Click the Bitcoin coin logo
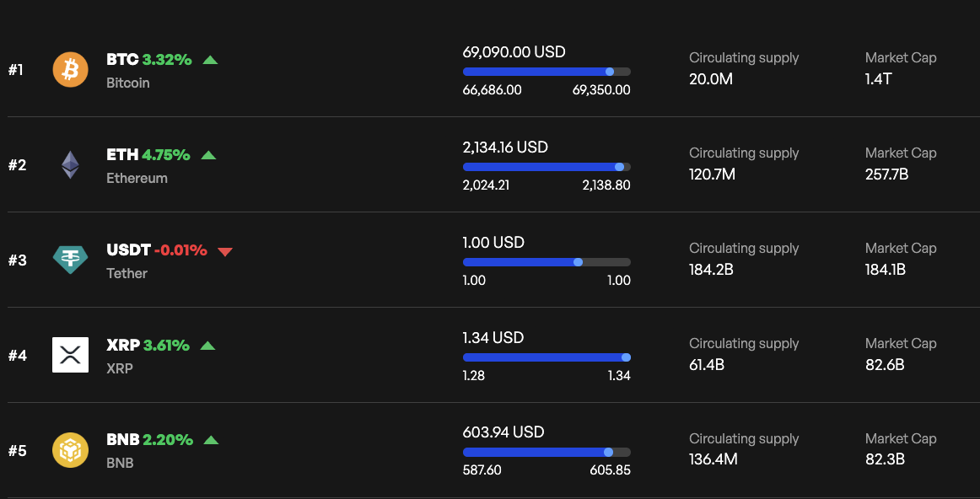The width and height of the screenshot is (980, 499). pos(70,70)
